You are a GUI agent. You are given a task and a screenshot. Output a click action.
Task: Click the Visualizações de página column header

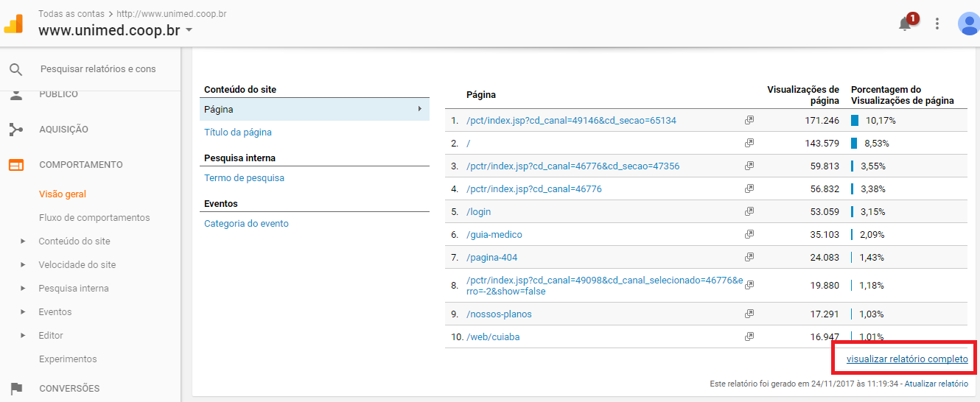tap(803, 95)
